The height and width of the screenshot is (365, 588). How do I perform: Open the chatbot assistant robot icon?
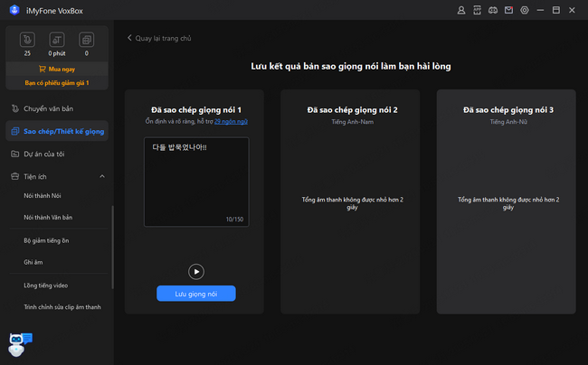(x=20, y=344)
